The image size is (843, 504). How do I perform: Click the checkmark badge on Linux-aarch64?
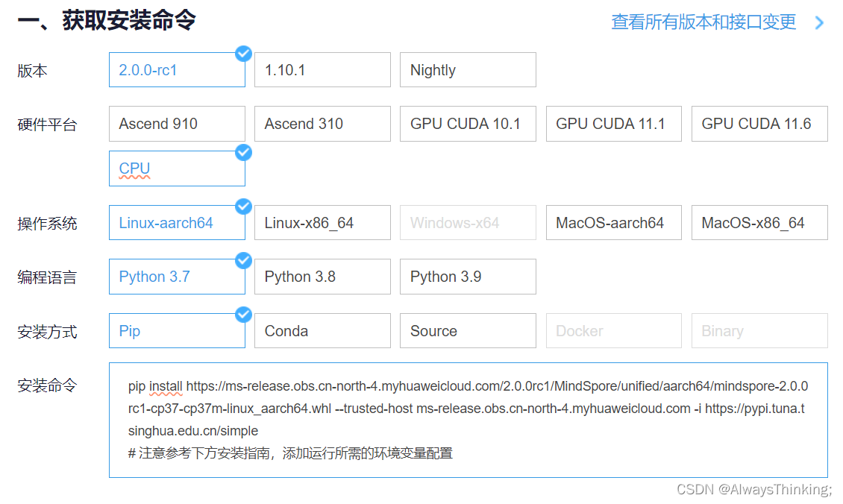coord(243,207)
